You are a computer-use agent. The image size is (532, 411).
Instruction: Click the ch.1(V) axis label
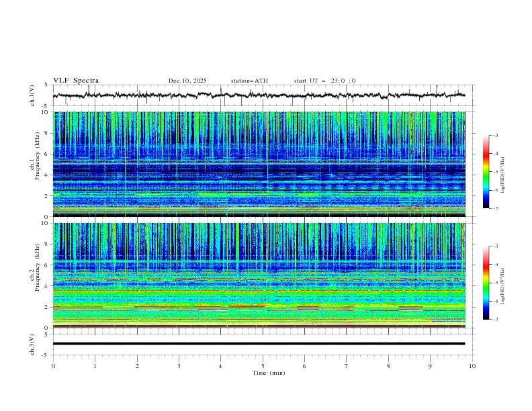pos(32,95)
